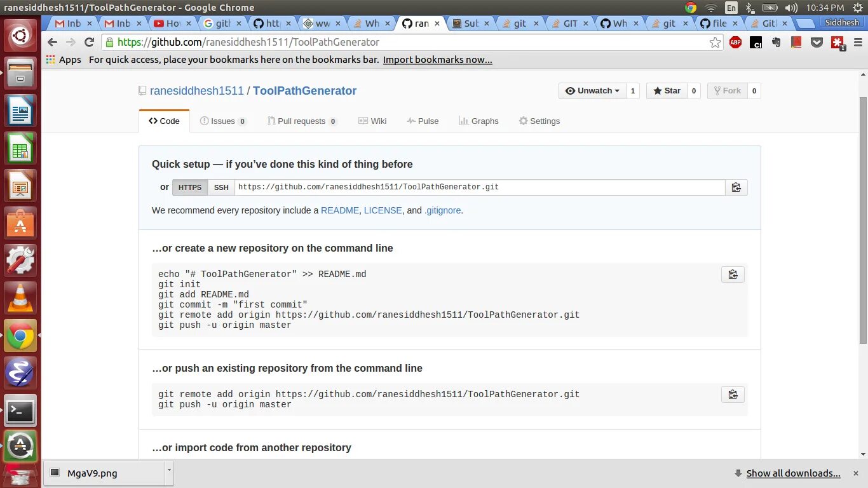The height and width of the screenshot is (488, 868).
Task: Switch clone URL to SSH
Action: click(x=221, y=187)
